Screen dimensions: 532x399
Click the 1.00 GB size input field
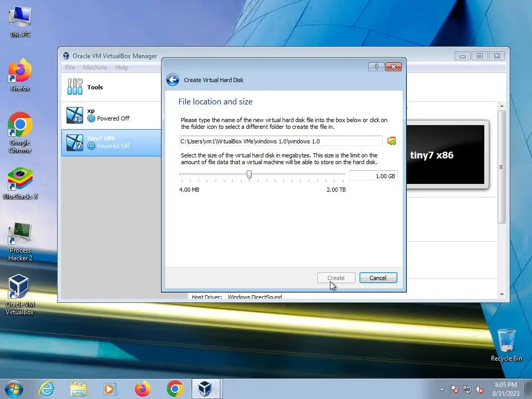click(x=373, y=176)
